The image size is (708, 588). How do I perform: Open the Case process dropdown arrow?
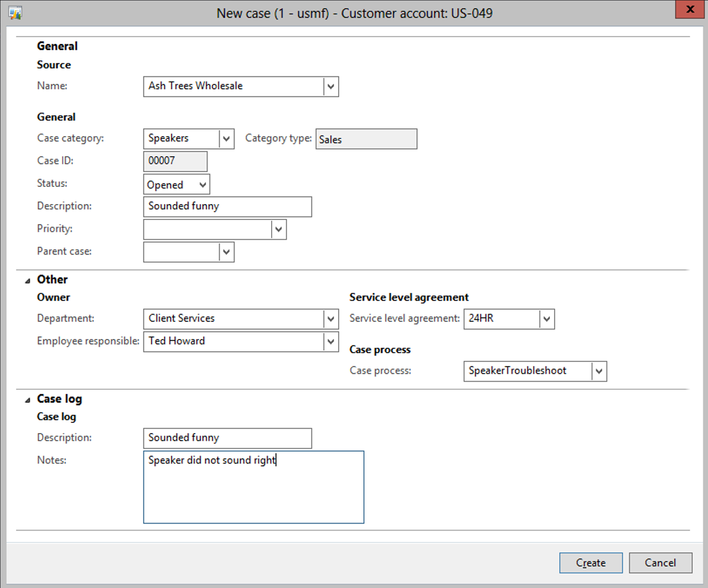(599, 371)
